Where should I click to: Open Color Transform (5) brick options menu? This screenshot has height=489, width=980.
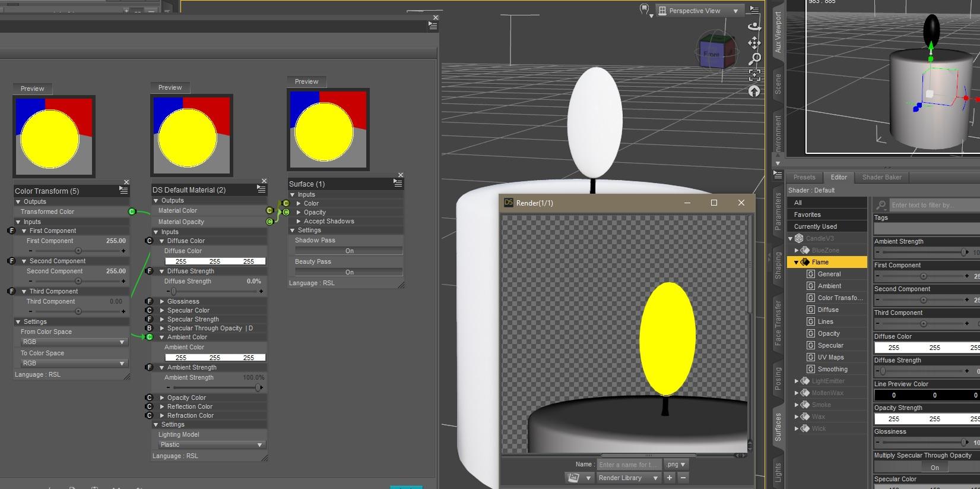123,190
